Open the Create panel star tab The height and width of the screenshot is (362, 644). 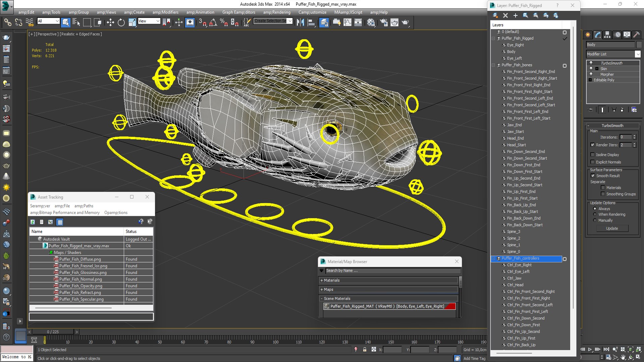click(x=588, y=35)
